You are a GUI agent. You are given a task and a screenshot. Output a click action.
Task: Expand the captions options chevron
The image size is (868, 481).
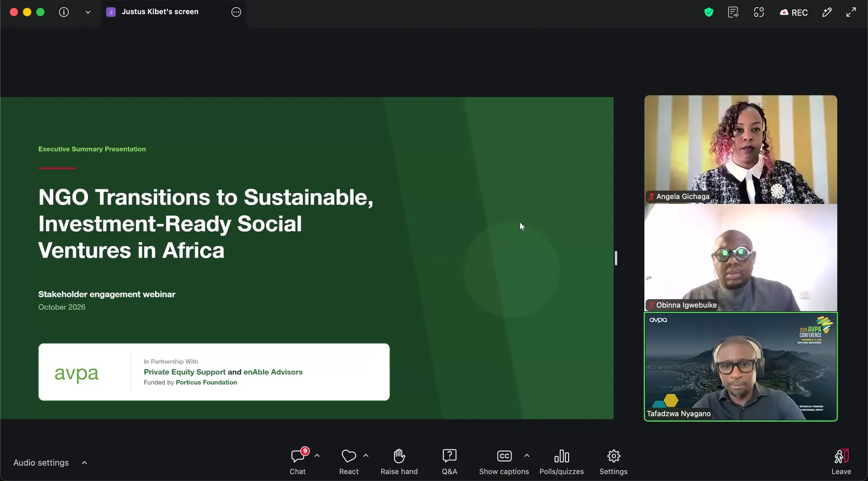tap(527, 455)
